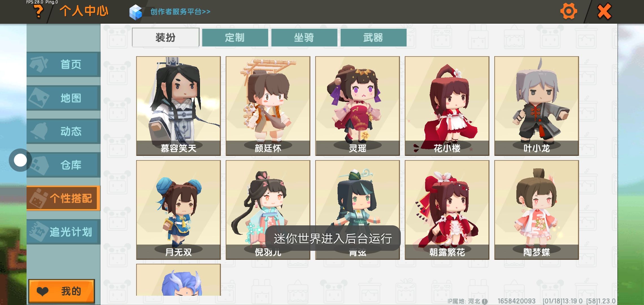
Task: Open the orange question mark help icon
Action: click(39, 11)
